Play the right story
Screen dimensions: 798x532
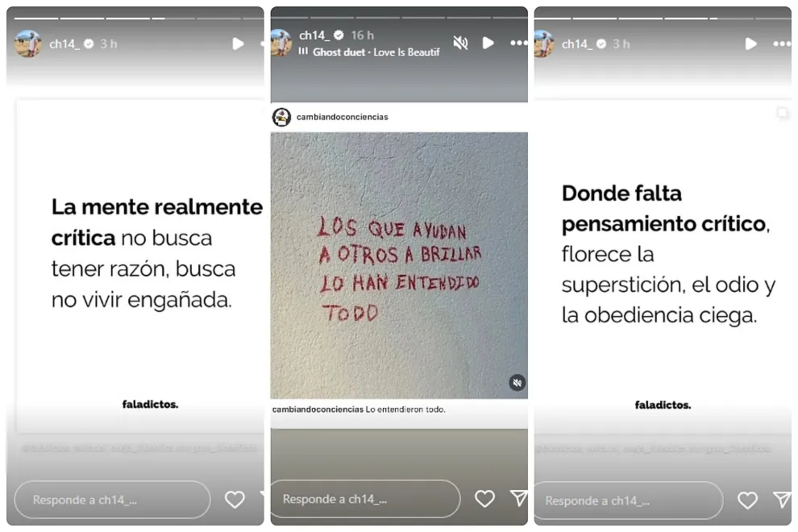coord(750,44)
